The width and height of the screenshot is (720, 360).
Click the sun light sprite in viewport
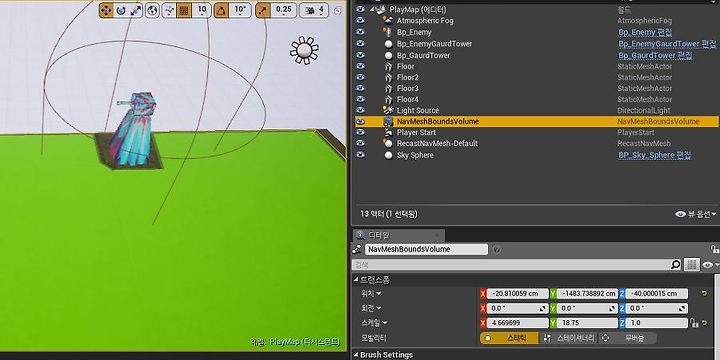pyautogui.click(x=304, y=50)
